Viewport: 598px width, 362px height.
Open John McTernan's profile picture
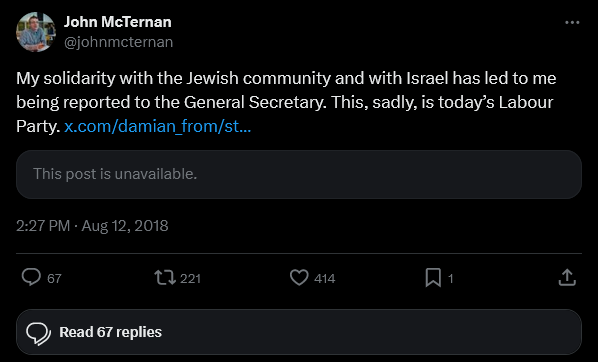pyautogui.click(x=36, y=32)
